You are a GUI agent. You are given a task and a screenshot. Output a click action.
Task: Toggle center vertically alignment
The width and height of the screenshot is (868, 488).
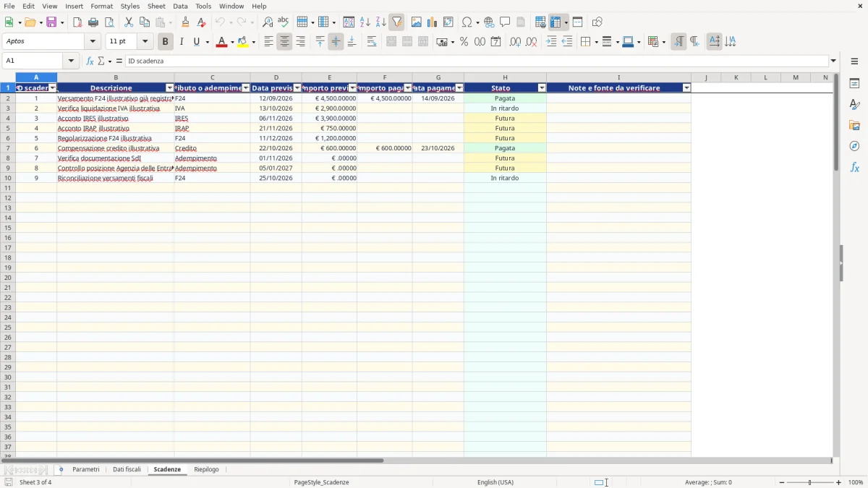click(336, 42)
